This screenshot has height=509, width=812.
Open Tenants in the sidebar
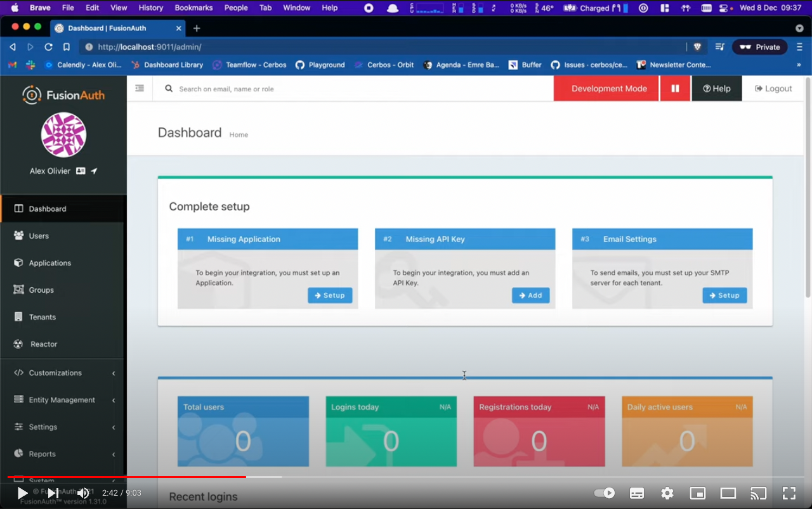click(x=63, y=317)
